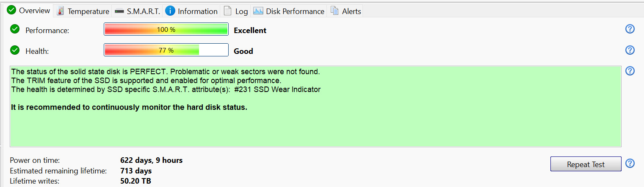The image size is (644, 187).
Task: Click the blue info icon on the Information tab
Action: coord(170,11)
